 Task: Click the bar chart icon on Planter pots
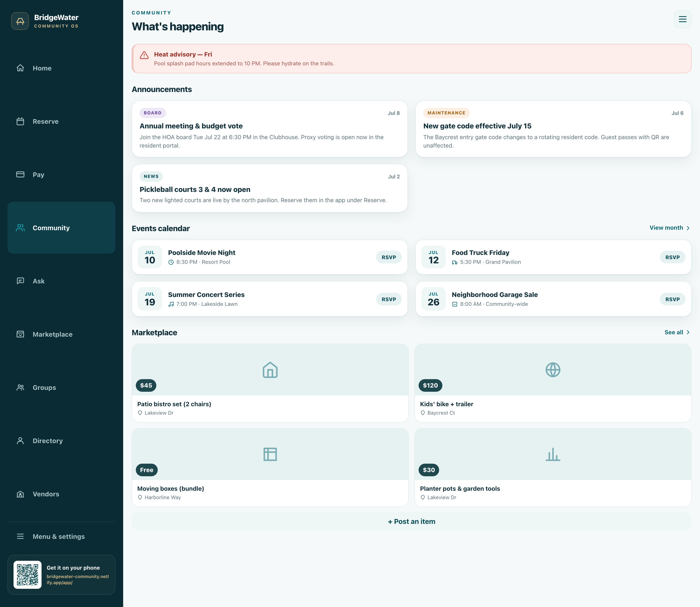click(553, 454)
